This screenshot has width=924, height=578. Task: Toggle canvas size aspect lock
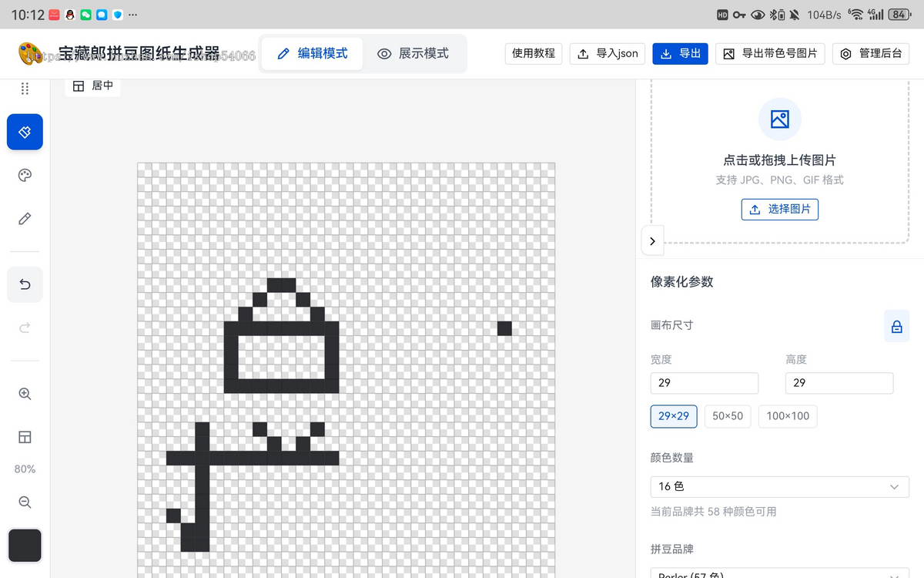coord(897,327)
